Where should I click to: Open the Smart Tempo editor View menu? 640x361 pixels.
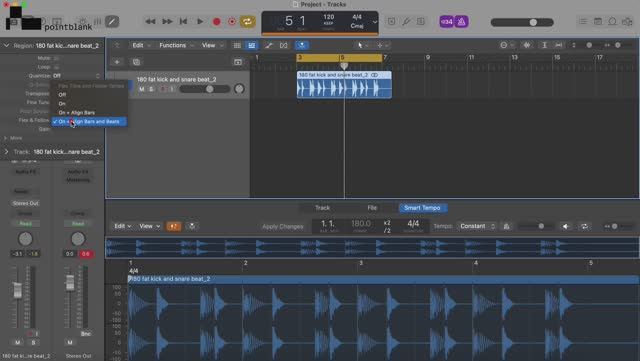(150, 226)
